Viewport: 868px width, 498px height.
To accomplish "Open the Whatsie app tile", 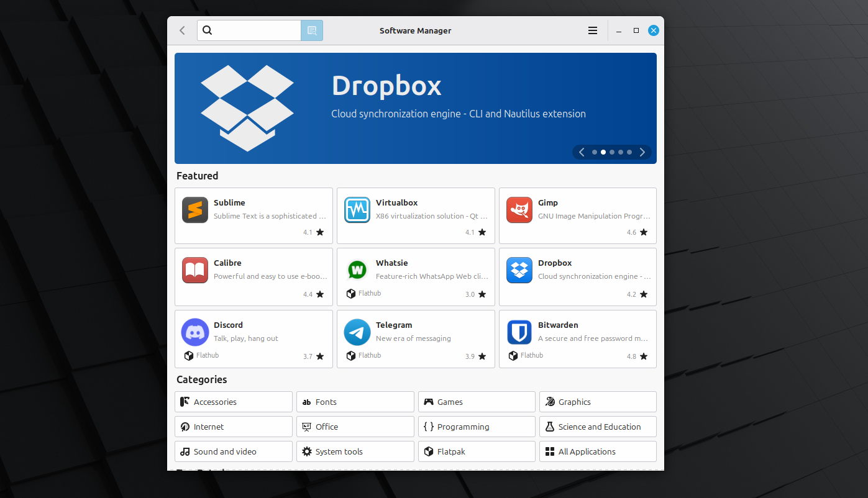I will [416, 276].
